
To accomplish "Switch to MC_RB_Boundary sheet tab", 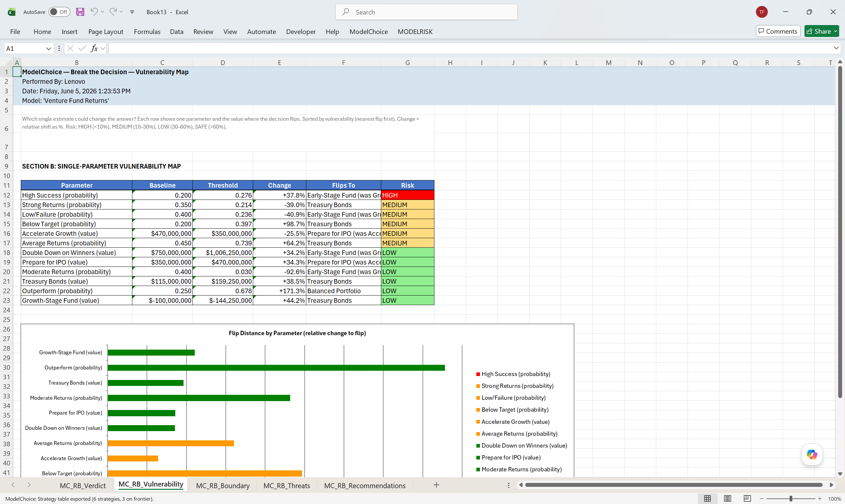I will tap(222, 486).
